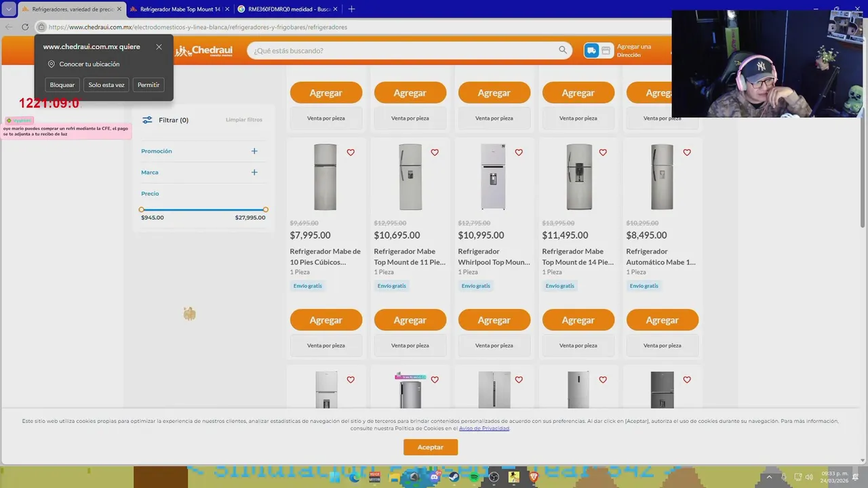Open the $8,495.00 Refrigerador Automático Mabe image

coord(663,177)
